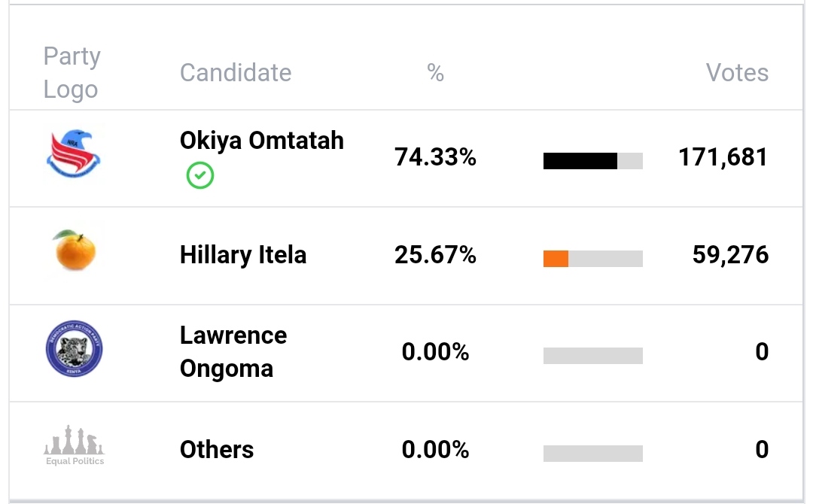Click the % column header
813x504 pixels.
point(435,73)
